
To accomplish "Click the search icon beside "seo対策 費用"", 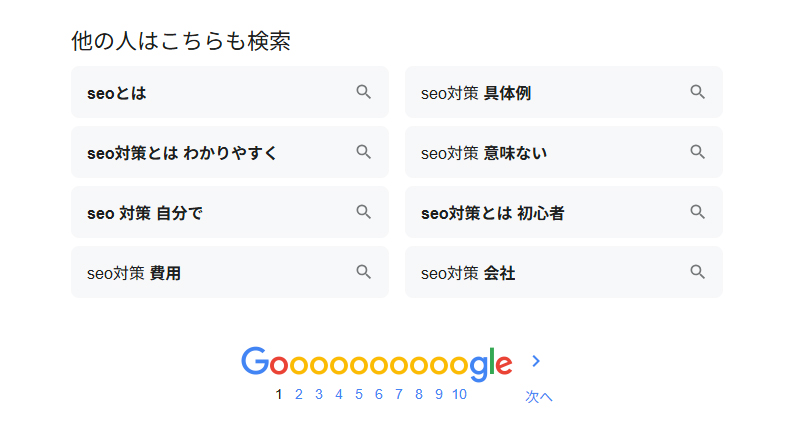I will coord(364,272).
